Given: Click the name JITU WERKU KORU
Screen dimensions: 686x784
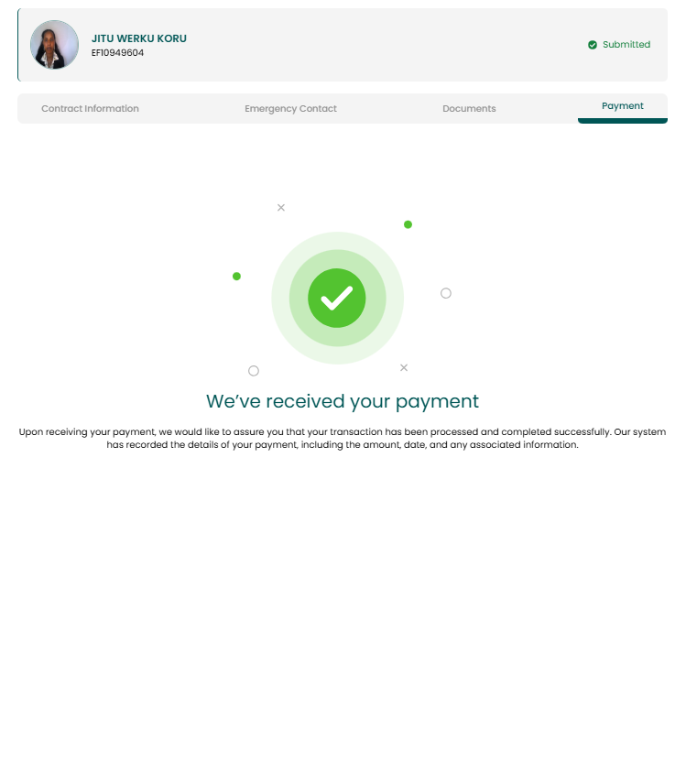Looking at the screenshot, I should (139, 38).
